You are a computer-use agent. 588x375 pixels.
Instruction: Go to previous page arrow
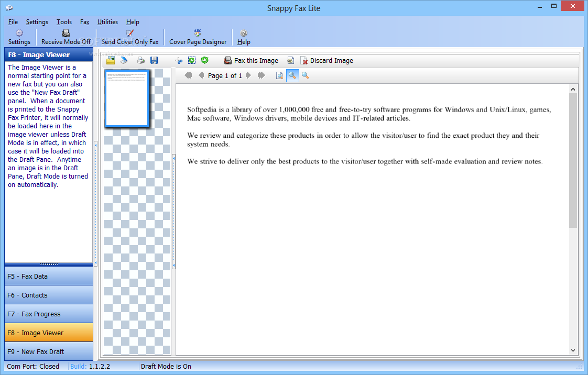[x=201, y=75]
